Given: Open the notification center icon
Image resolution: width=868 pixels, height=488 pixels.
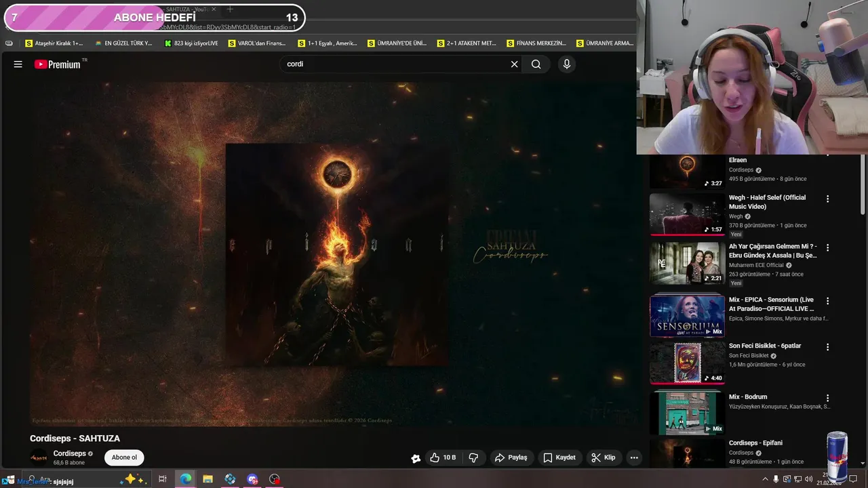Looking at the screenshot, I should pos(853,479).
